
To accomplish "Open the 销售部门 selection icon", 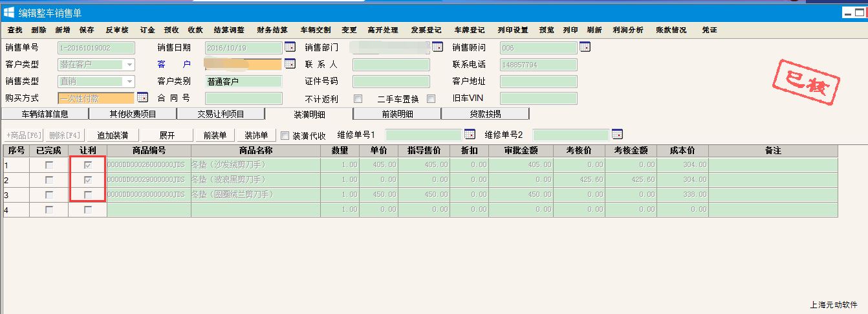I will point(437,47).
